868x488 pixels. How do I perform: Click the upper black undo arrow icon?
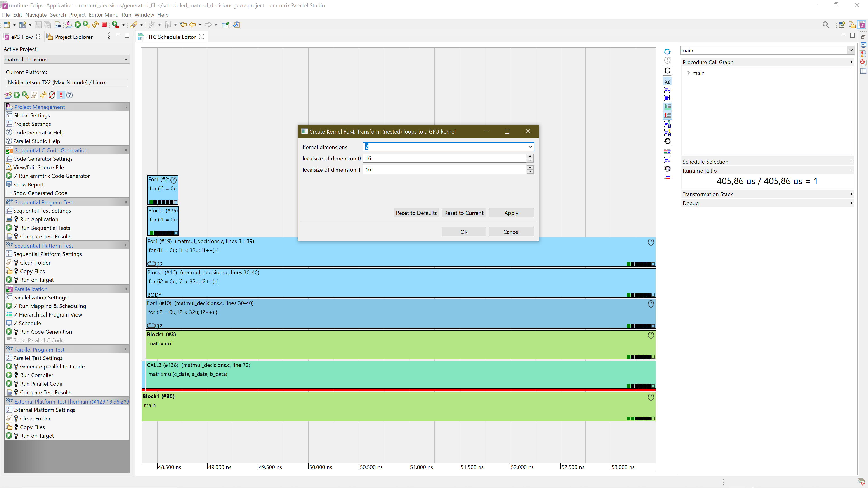667,141
